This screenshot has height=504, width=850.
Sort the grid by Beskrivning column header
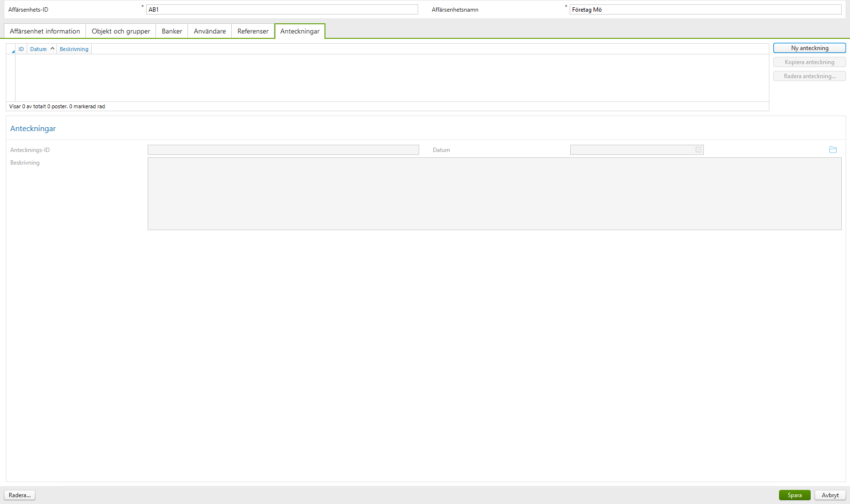[74, 49]
